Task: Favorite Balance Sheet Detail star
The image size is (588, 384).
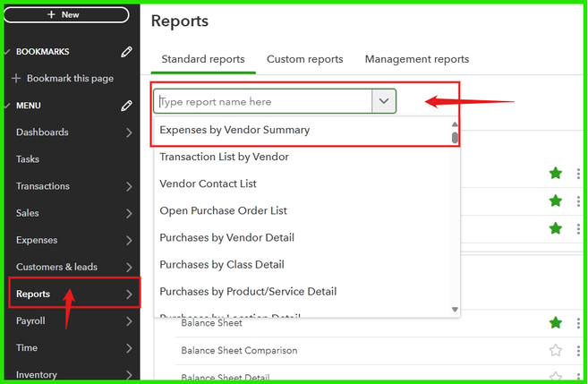Action: (556, 376)
